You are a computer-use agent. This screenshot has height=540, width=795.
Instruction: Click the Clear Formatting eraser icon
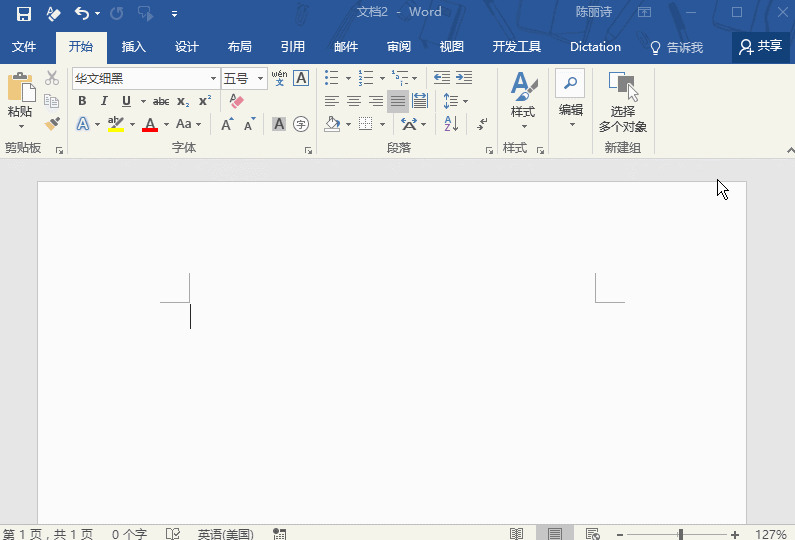236,101
